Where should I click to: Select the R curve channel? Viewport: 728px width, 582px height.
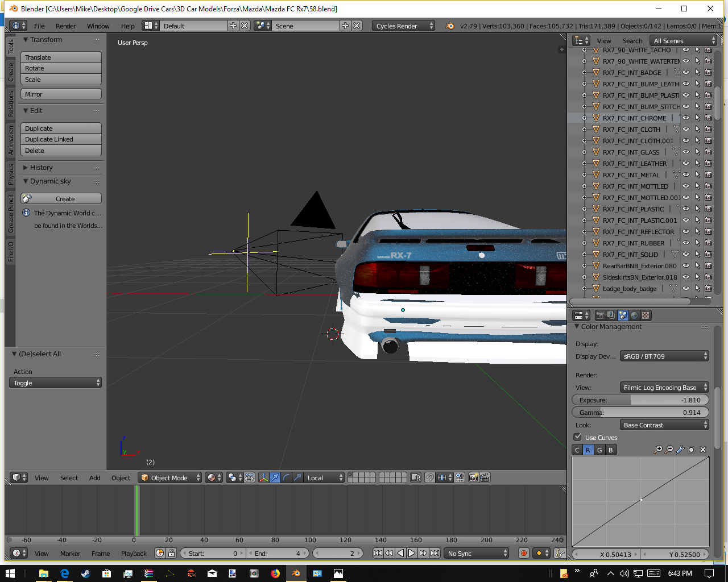coord(588,450)
